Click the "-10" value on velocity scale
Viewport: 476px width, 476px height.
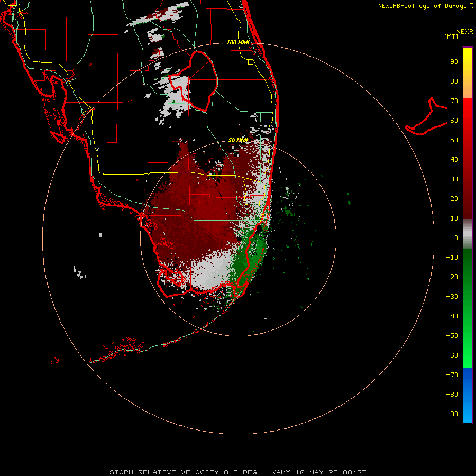click(452, 258)
